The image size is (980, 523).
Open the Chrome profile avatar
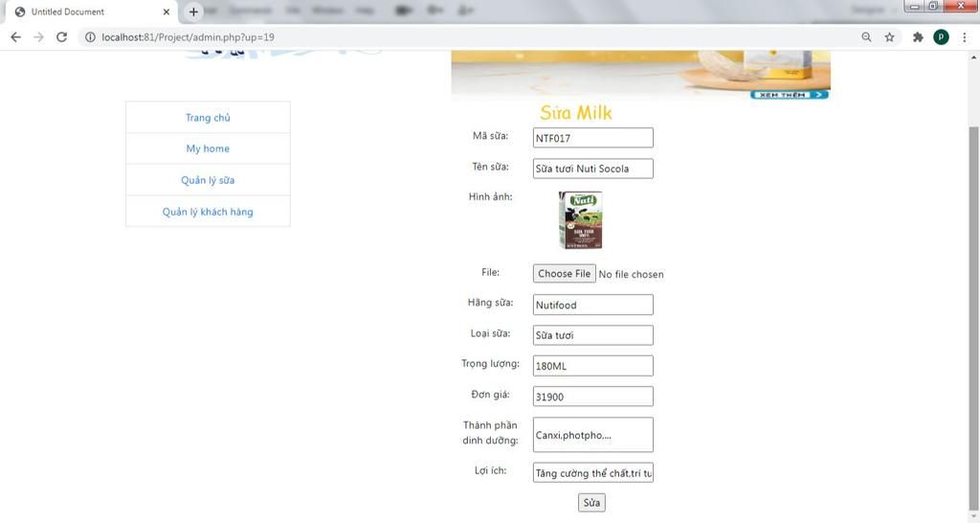(941, 37)
